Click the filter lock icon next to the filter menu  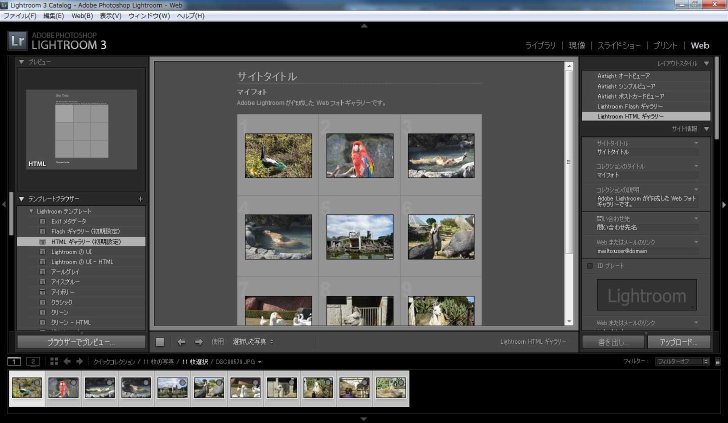tap(718, 362)
